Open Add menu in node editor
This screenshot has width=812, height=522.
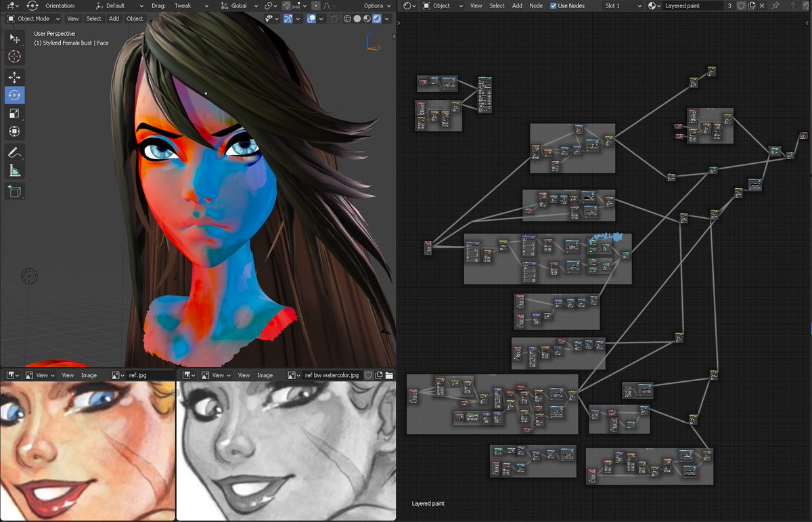(x=516, y=5)
